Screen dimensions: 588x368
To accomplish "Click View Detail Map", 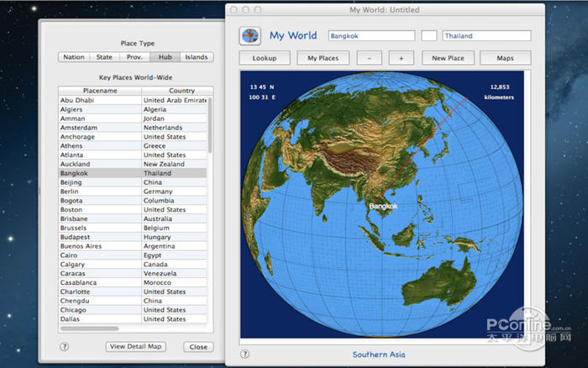I will pyautogui.click(x=136, y=347).
